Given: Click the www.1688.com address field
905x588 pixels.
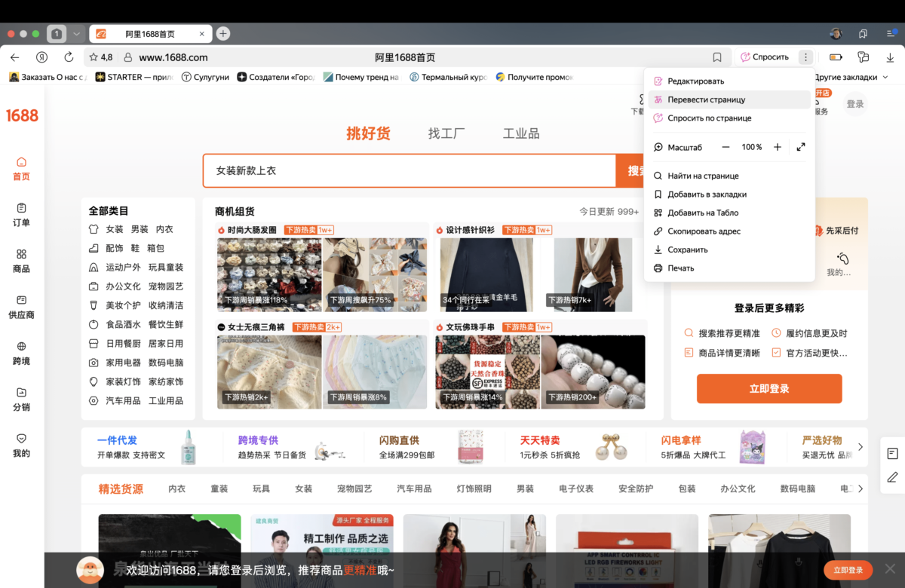Looking at the screenshot, I should pyautogui.click(x=173, y=57).
